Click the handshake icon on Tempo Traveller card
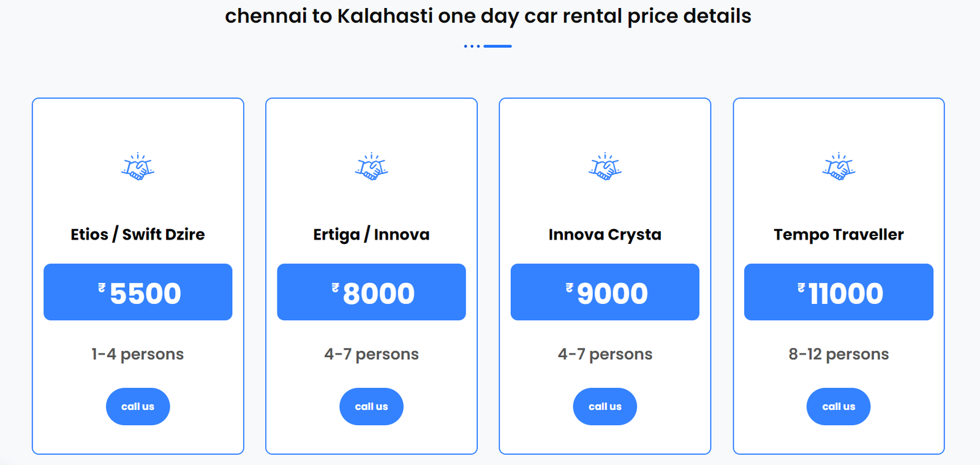This screenshot has width=980, height=465. (x=839, y=167)
